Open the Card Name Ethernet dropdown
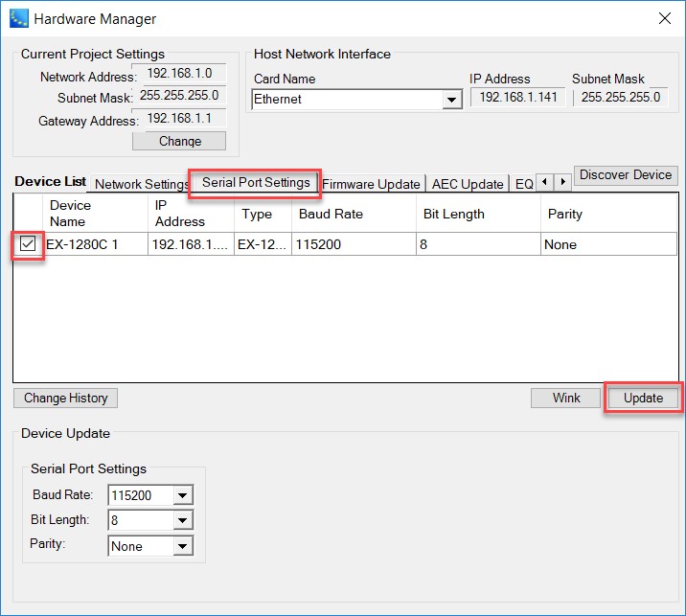686x616 pixels. (x=452, y=100)
